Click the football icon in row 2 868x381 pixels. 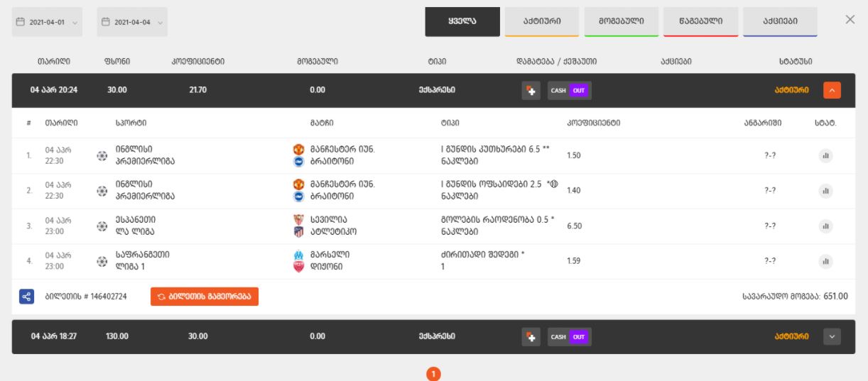click(x=102, y=190)
